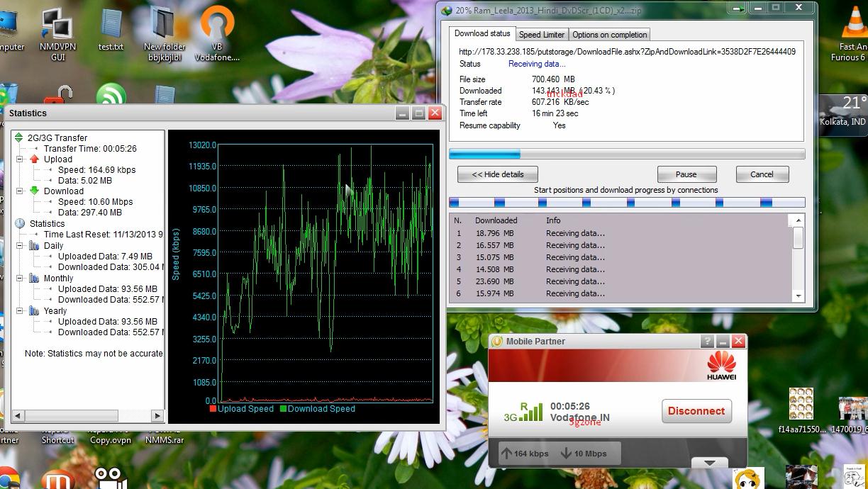Open the red M icon at bottom of desktop

pyautogui.click(x=58, y=478)
